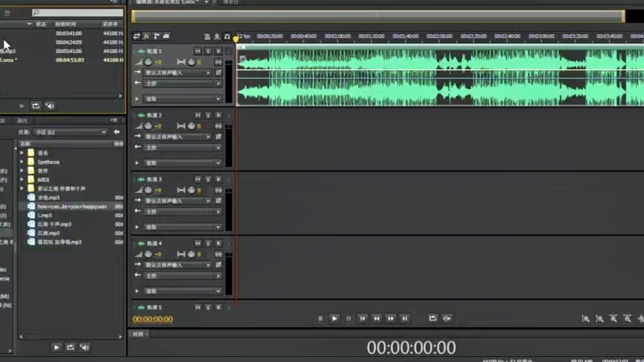Click the 名称 column header in the browser
644x362 pixels.
(x=25, y=144)
